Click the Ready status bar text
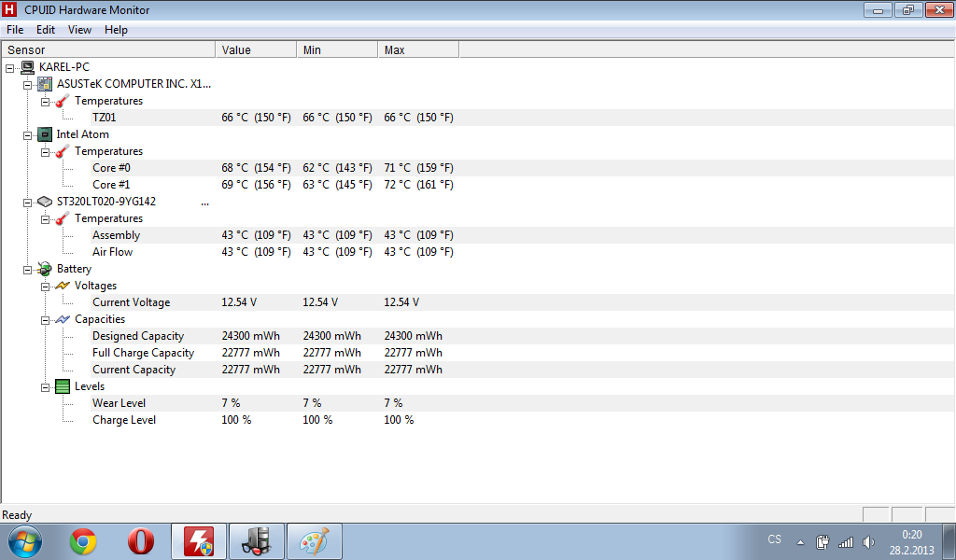Image resolution: width=956 pixels, height=560 pixels. pyautogui.click(x=17, y=515)
